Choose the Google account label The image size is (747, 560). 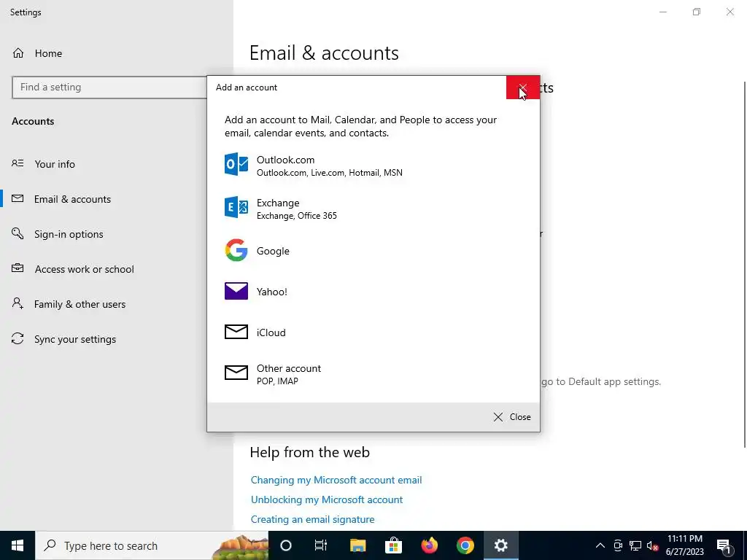pyautogui.click(x=273, y=251)
